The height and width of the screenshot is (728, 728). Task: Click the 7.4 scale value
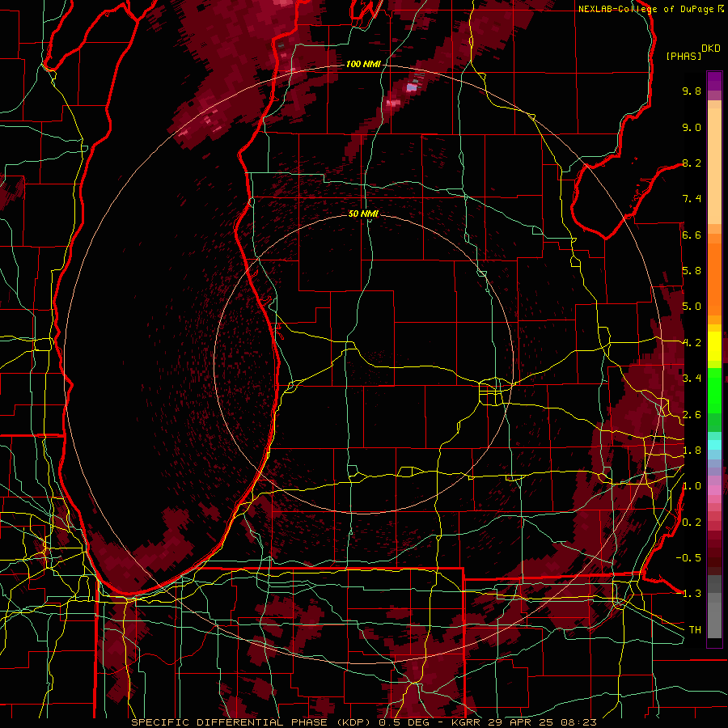[x=692, y=199]
